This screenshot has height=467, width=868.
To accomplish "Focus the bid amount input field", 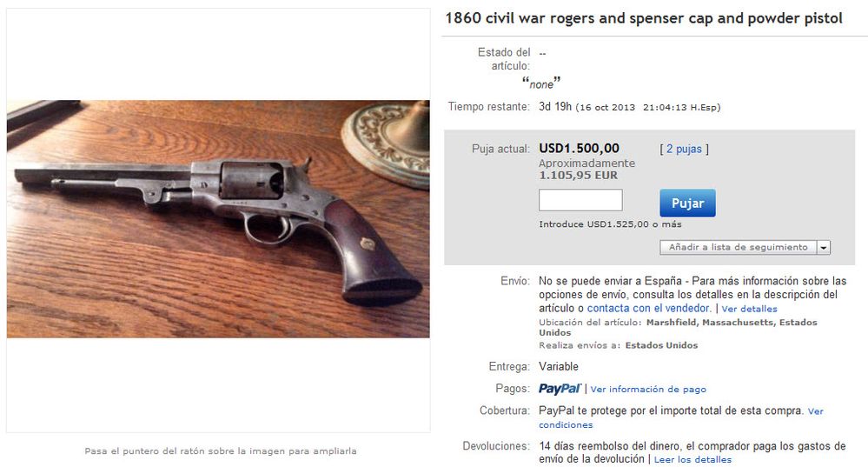I will [580, 200].
